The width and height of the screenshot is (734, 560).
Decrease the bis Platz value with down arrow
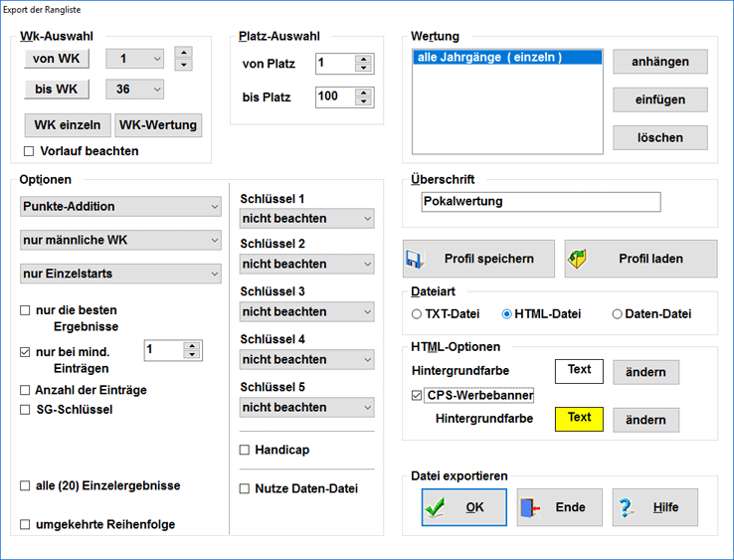[363, 102]
